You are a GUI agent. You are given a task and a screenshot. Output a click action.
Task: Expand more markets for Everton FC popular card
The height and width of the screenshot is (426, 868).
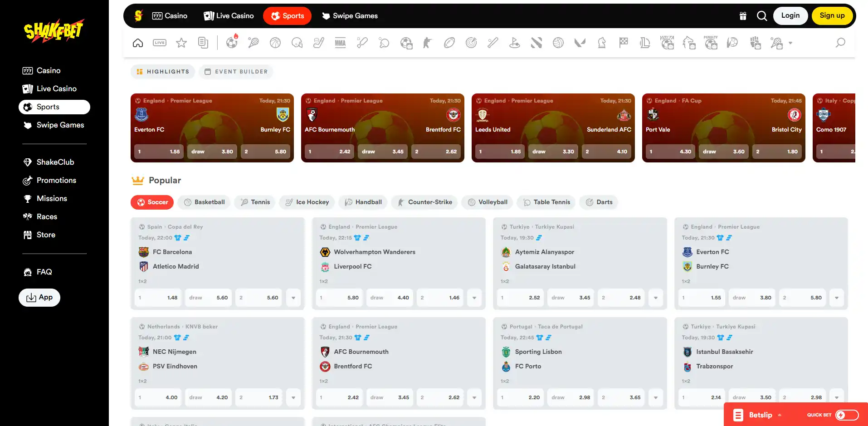click(x=837, y=298)
